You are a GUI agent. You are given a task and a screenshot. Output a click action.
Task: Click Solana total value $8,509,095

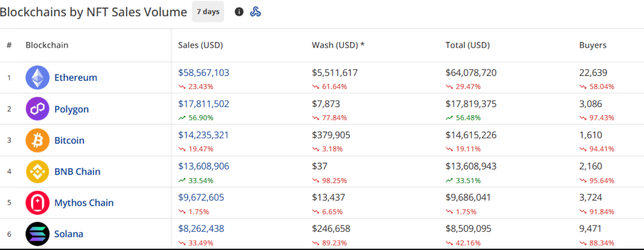(468, 229)
